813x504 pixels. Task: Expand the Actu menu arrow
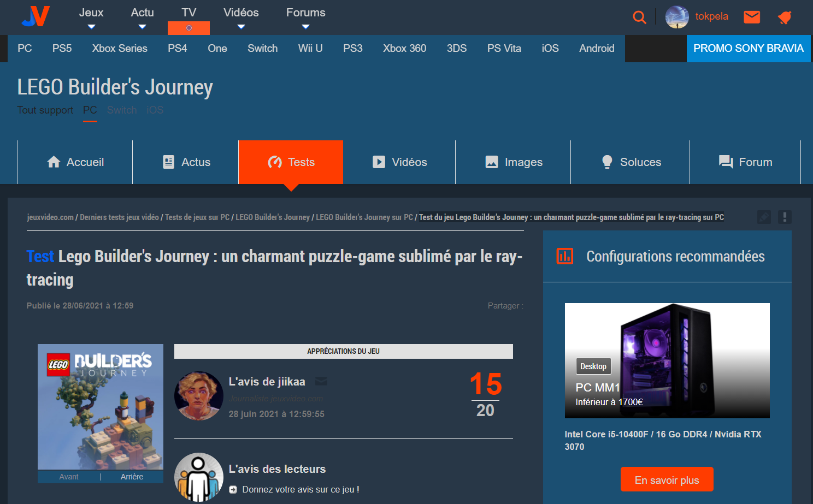click(x=142, y=27)
